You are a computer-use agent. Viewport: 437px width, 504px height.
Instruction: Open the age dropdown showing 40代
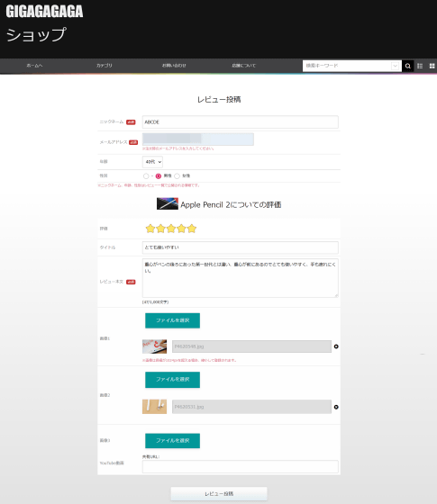[152, 162]
